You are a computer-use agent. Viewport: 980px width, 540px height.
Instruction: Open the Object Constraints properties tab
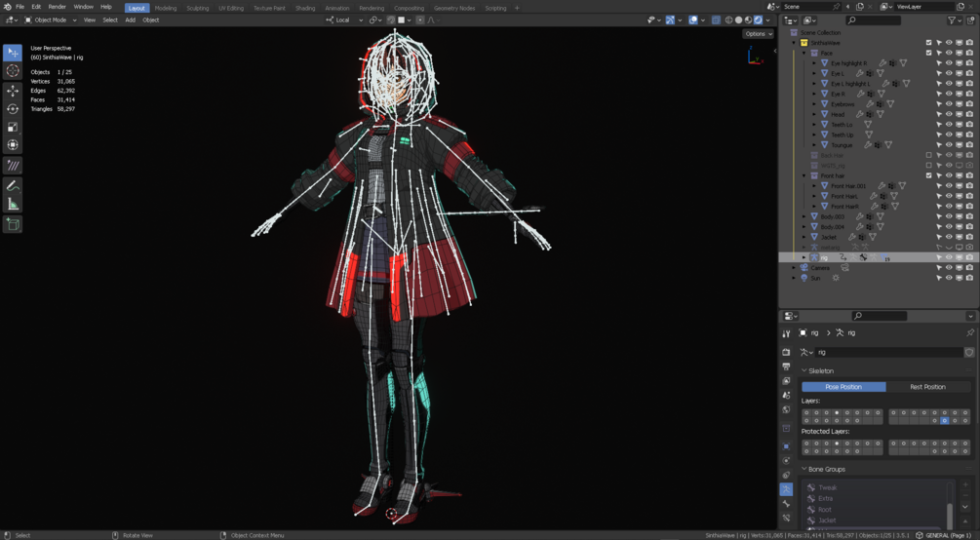click(787, 475)
